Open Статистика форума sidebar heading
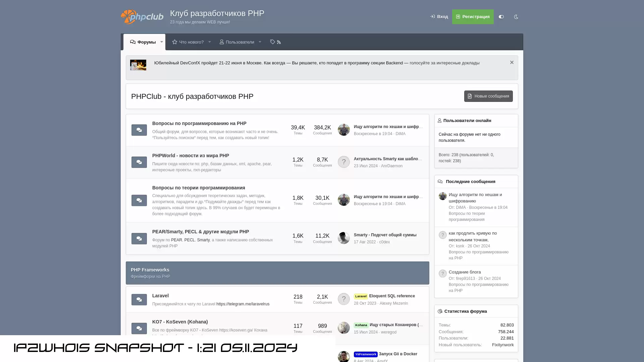The height and width of the screenshot is (362, 644). [466, 311]
